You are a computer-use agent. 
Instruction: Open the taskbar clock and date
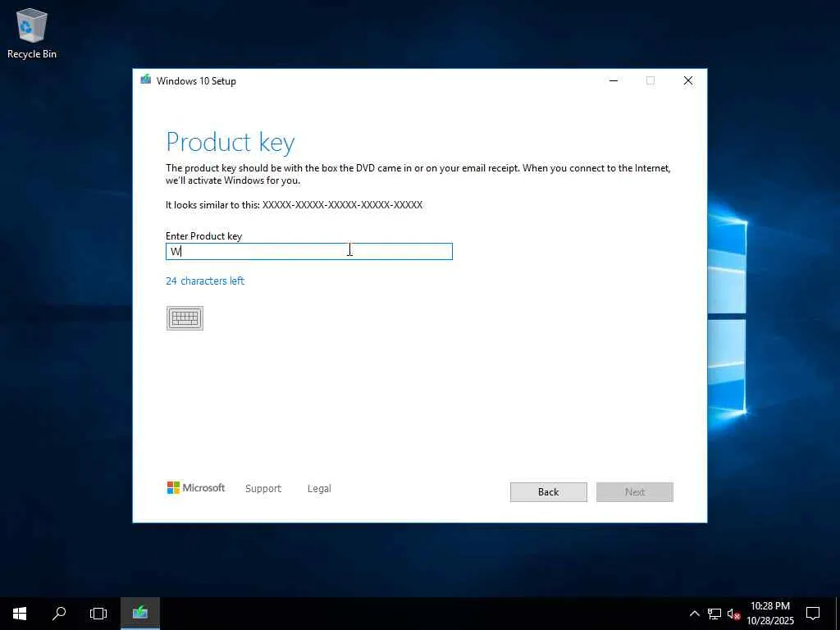coord(770,614)
